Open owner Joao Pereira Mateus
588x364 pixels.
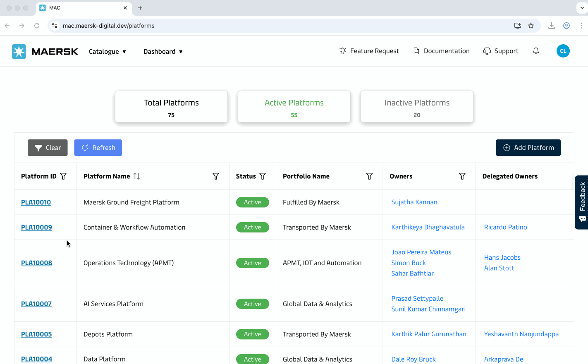421,252
